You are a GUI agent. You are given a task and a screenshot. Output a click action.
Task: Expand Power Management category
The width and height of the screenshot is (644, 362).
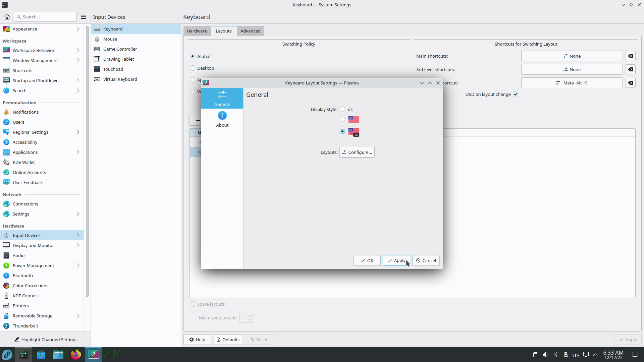pyautogui.click(x=78, y=265)
